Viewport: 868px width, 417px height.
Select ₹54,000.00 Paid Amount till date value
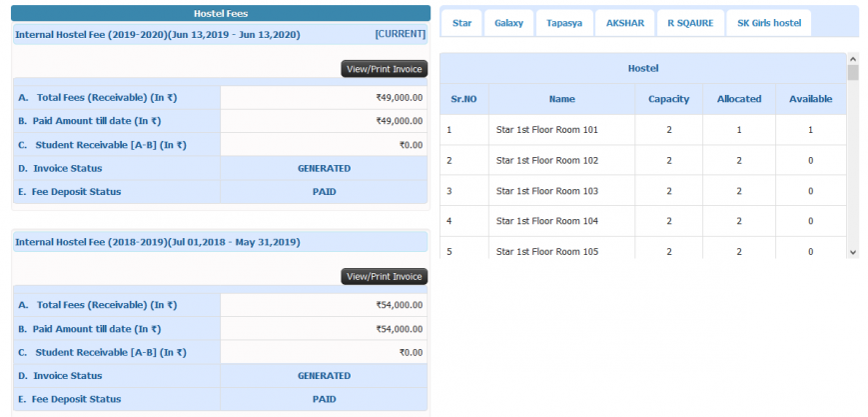pos(400,329)
